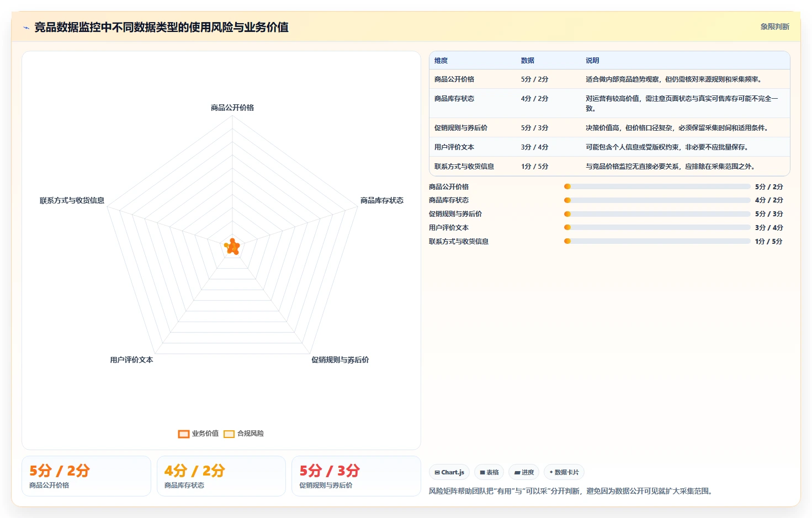Screen dimensions: 812x518
Task: Toggle the 业务价值 legend label
Action: 205,434
